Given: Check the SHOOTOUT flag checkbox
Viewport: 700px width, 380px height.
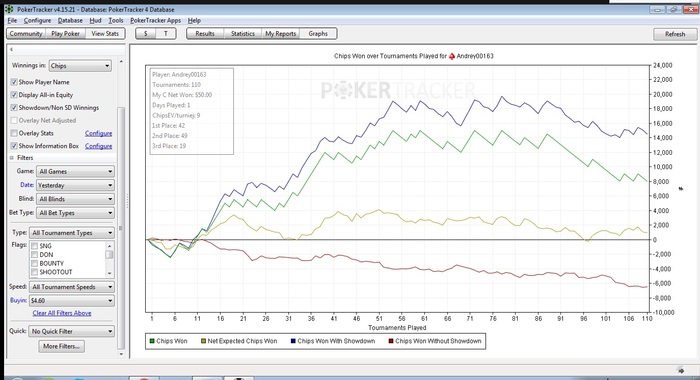Looking at the screenshot, I should [x=34, y=272].
